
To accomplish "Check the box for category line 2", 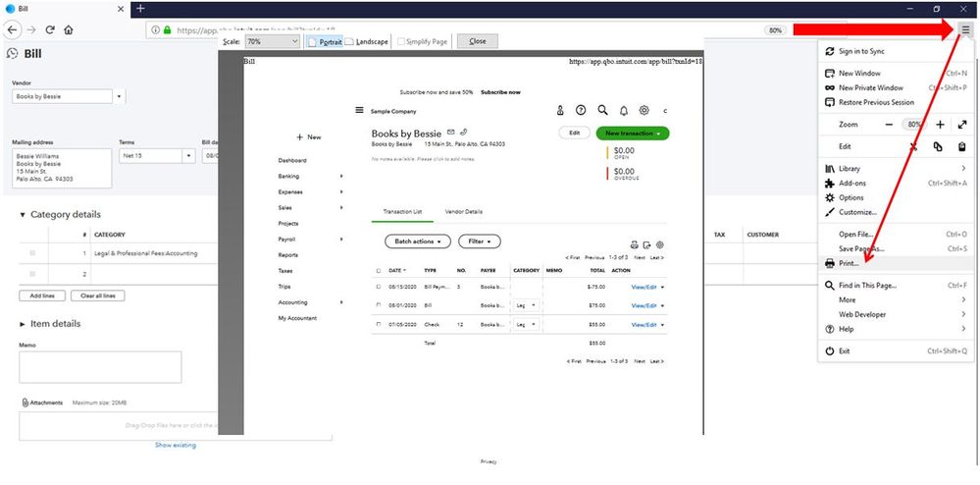I will pos(32,274).
